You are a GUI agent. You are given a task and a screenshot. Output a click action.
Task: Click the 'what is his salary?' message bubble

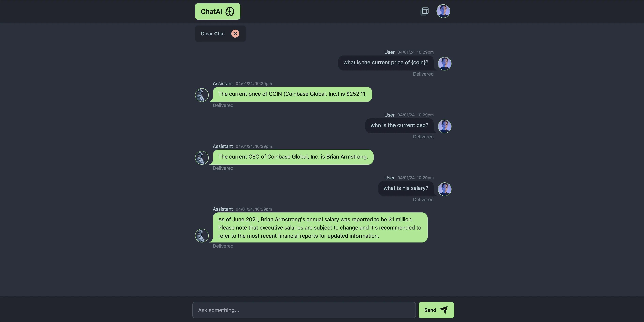pos(405,188)
